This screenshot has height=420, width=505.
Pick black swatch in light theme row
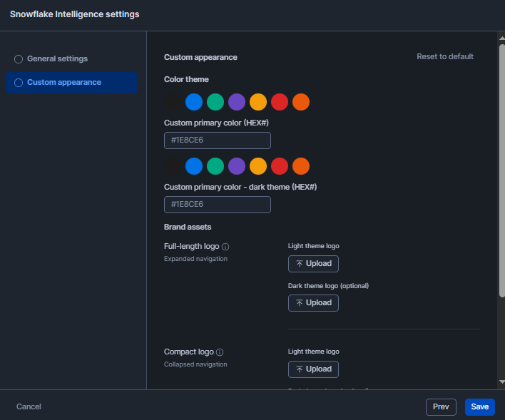tap(173, 102)
